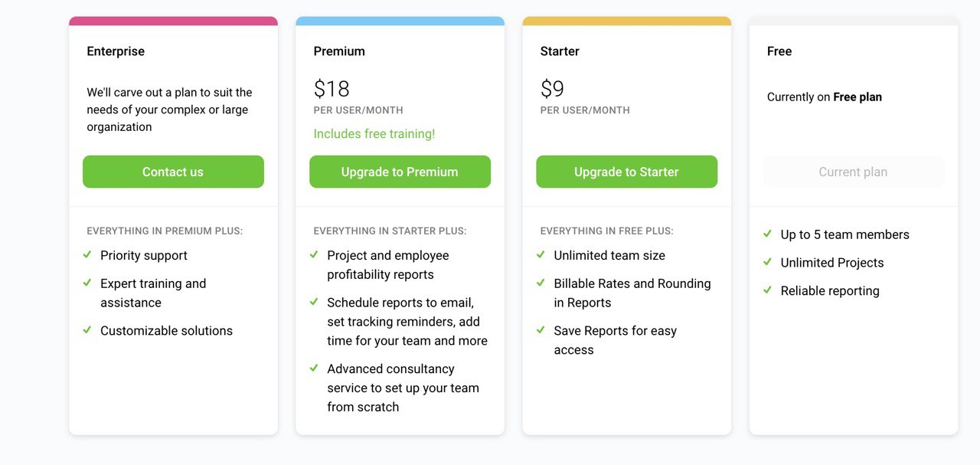Click the checkmark beside Unlimited team size

pos(541,254)
